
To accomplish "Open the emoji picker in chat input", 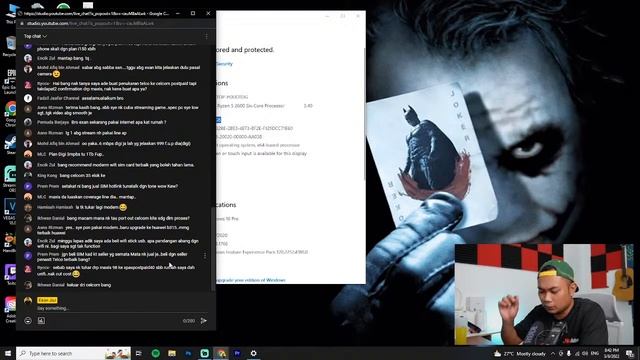I will (28, 321).
